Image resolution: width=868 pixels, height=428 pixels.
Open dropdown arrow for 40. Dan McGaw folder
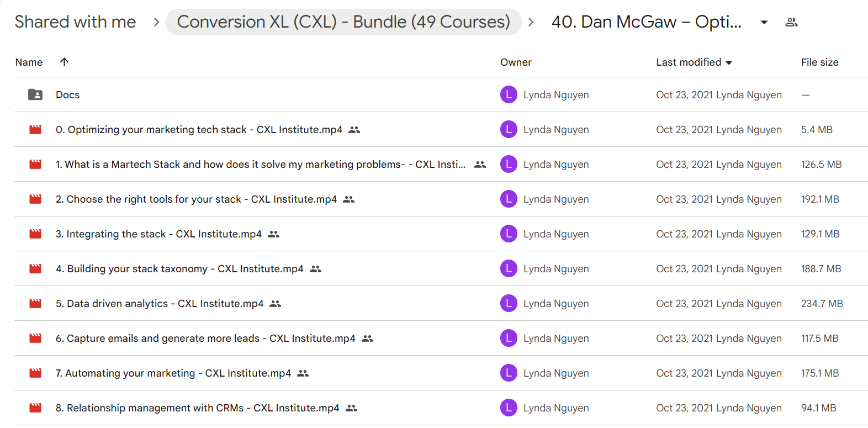tap(764, 22)
